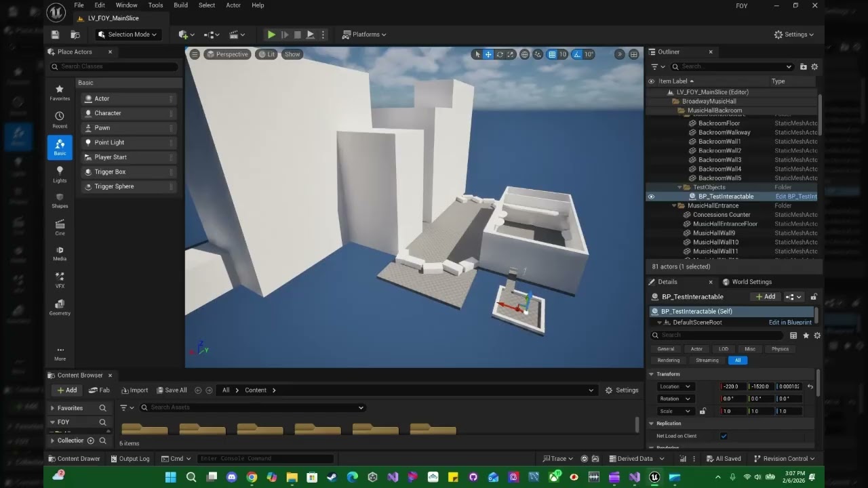Open the Blueprints toolbar dropdown
Image resolution: width=868 pixels, height=488 pixels.
point(212,35)
